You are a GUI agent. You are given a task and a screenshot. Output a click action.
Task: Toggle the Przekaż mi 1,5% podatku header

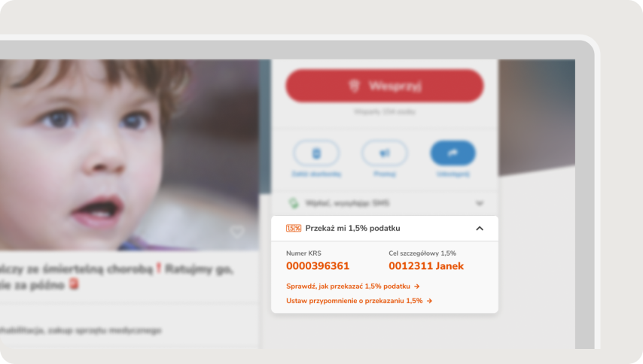click(385, 229)
